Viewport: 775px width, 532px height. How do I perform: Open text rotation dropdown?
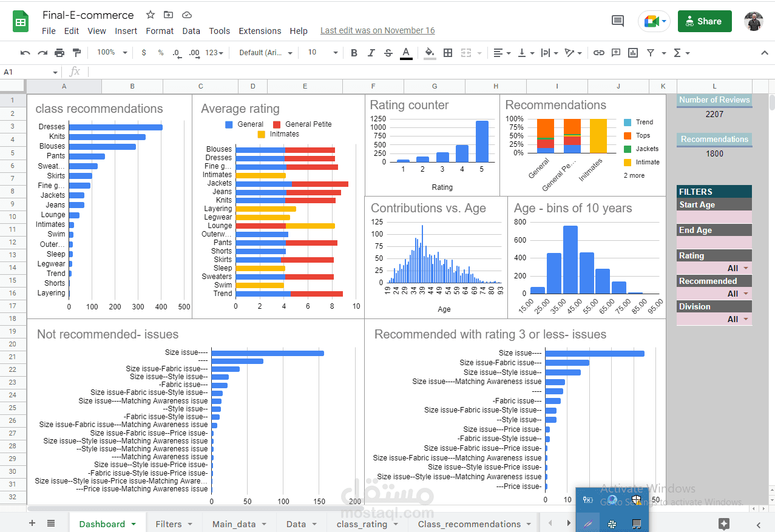[573, 53]
